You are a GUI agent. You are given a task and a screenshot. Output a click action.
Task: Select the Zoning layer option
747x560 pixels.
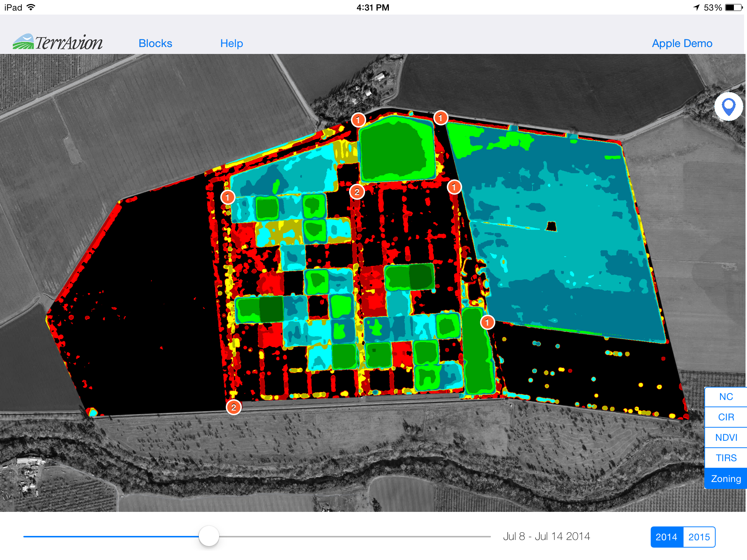tap(726, 479)
